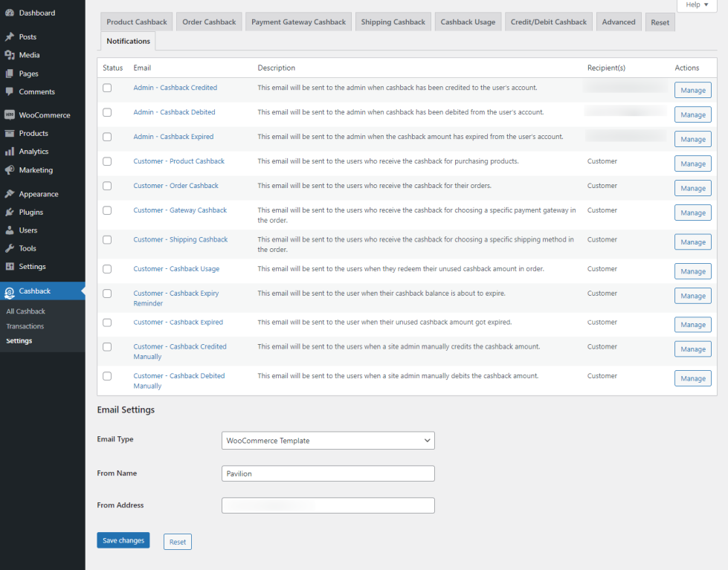This screenshot has height=570, width=728.
Task: Open All Cashback submenu item
Action: click(x=25, y=311)
